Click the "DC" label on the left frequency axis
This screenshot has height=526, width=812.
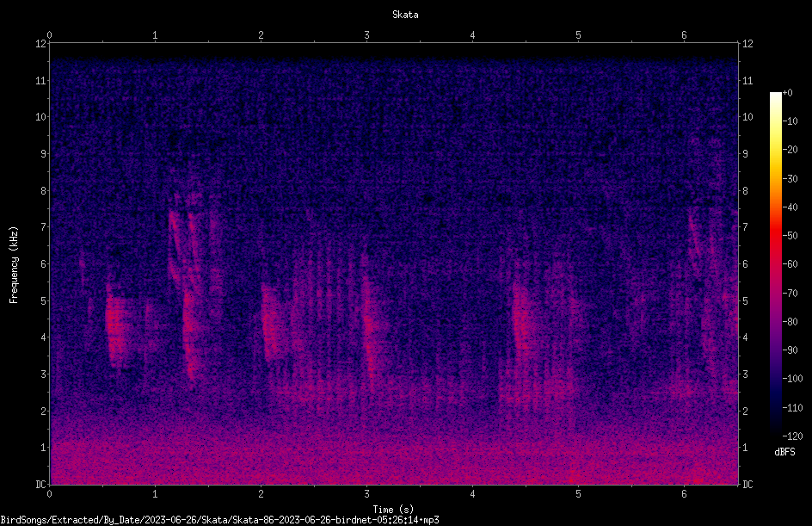click(40, 485)
